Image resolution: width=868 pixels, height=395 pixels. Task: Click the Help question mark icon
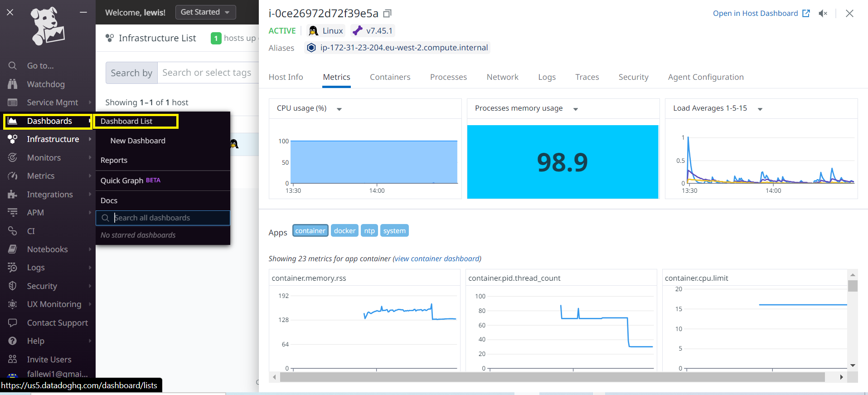[13, 341]
